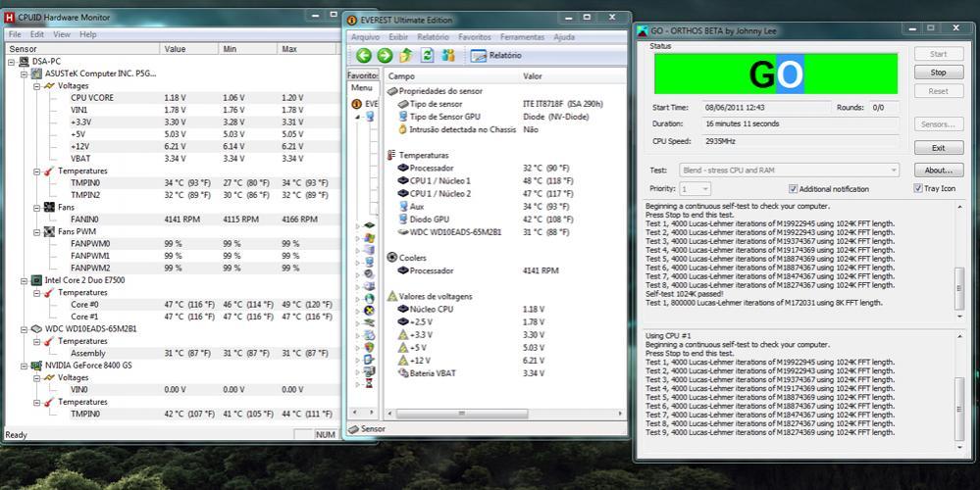Open the View menu in HWMonitor
980x490 pixels.
tap(62, 34)
